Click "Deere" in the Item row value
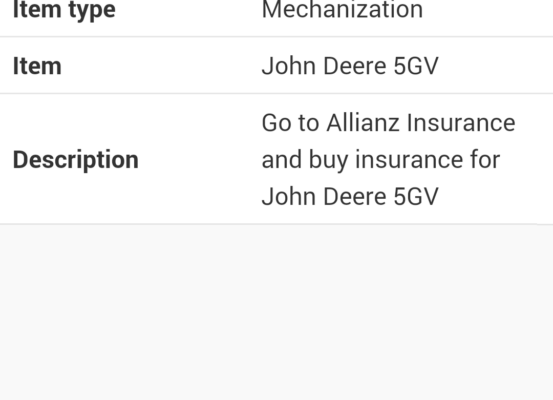553x400 pixels. [354, 66]
